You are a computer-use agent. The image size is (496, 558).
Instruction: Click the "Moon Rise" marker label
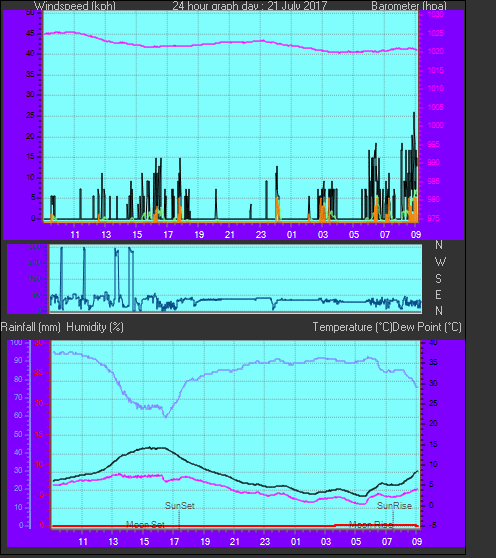(x=371, y=525)
